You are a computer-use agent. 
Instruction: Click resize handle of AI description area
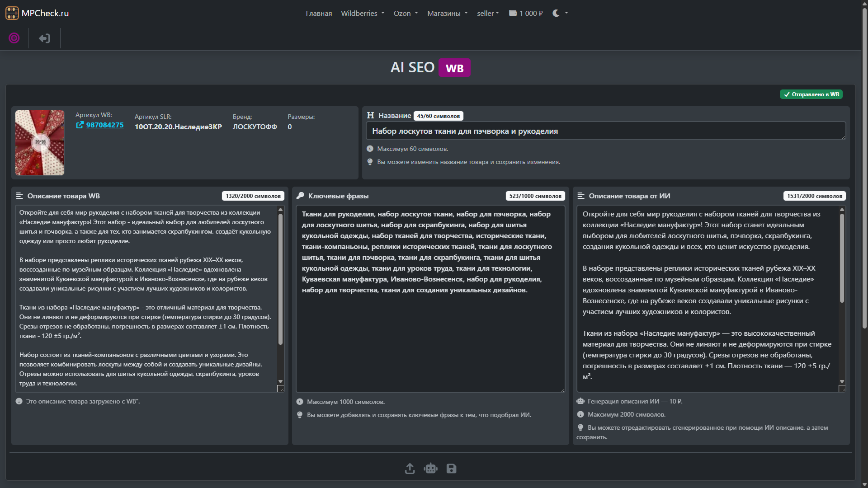pos(842,389)
